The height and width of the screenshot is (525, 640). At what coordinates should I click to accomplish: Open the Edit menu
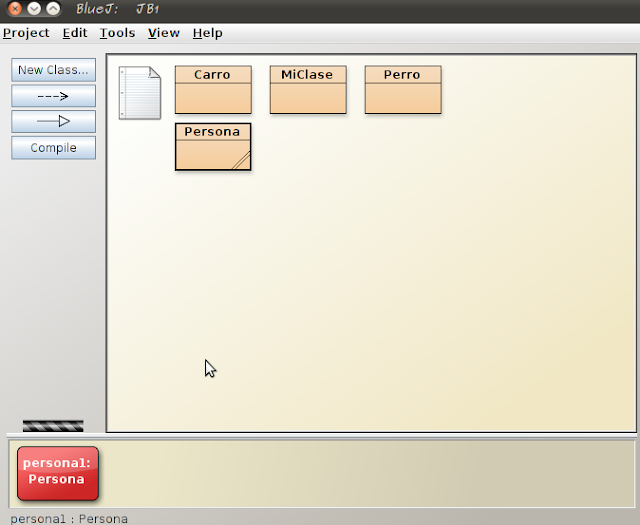tap(75, 33)
